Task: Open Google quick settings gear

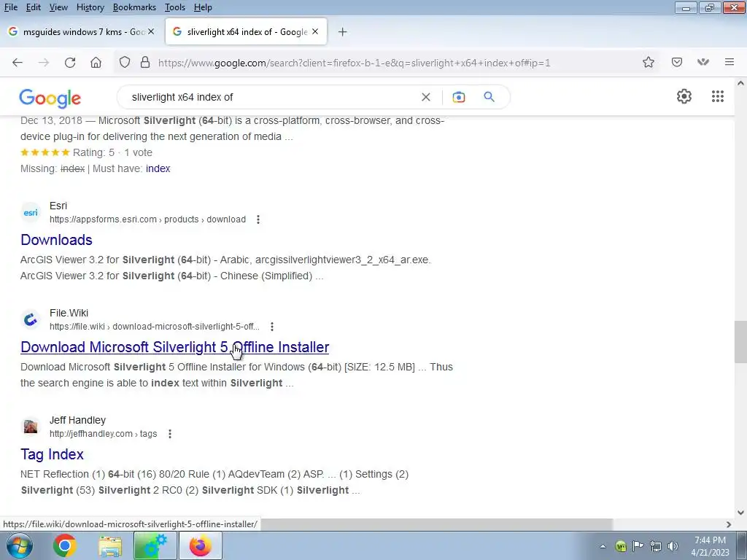Action: click(x=684, y=96)
